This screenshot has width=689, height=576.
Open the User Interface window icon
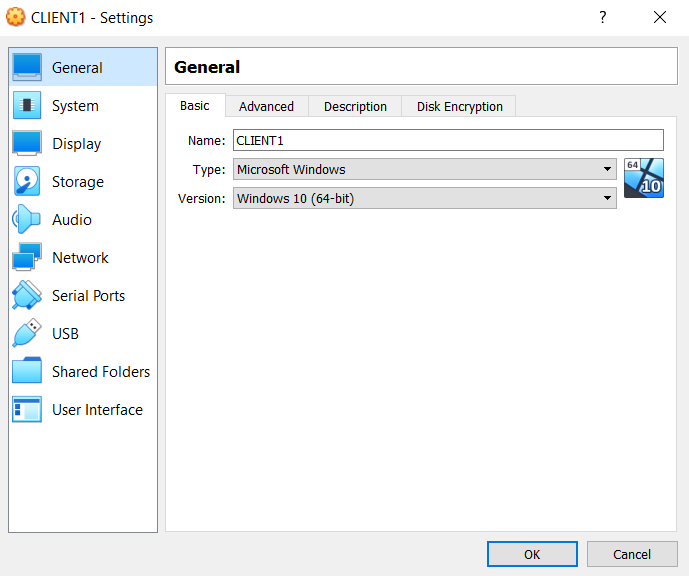pos(27,409)
